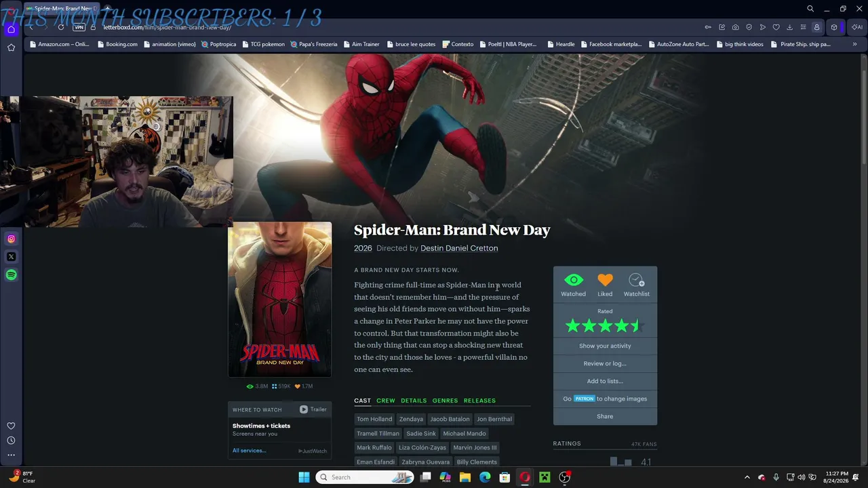The width and height of the screenshot is (868, 488).
Task: Open Tom Holland cast page
Action: [x=374, y=419]
